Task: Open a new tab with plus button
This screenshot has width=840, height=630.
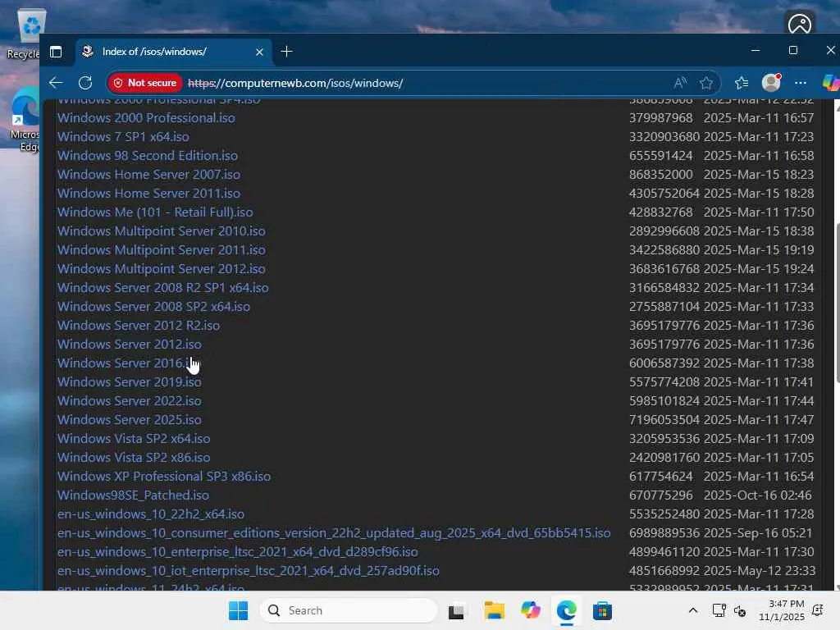Action: 286,52
